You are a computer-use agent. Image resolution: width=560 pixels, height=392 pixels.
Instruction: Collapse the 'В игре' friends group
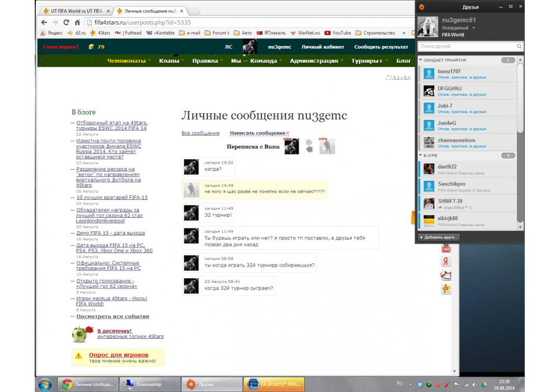[x=421, y=155]
